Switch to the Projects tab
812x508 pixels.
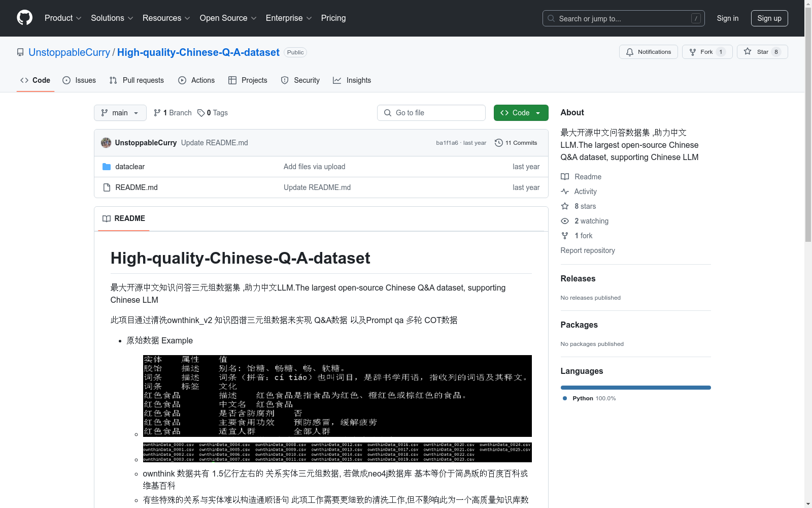[x=248, y=80]
